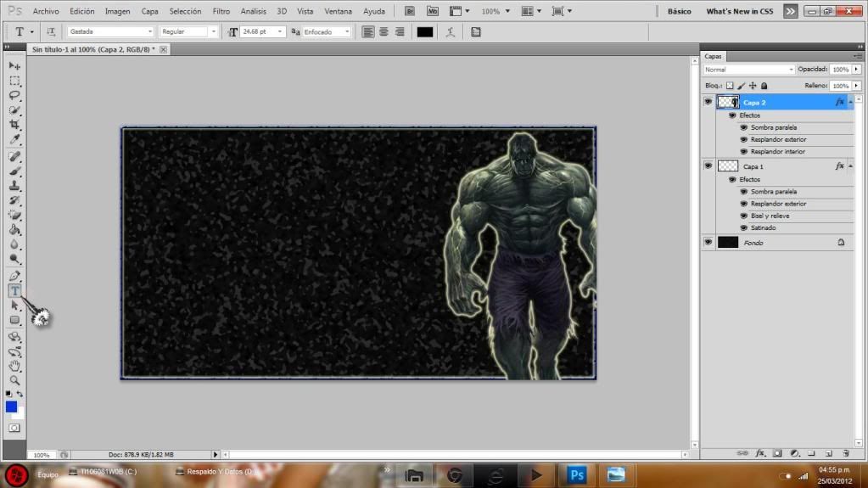Toggle Capa 1 Bisel y relieve effect visibility
Screen dimensions: 868x488
click(744, 216)
